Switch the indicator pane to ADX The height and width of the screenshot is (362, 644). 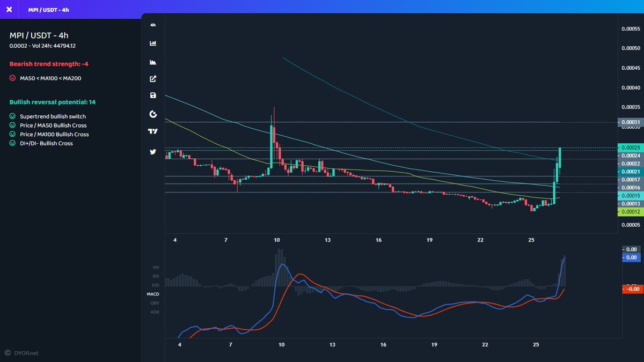pyautogui.click(x=155, y=312)
